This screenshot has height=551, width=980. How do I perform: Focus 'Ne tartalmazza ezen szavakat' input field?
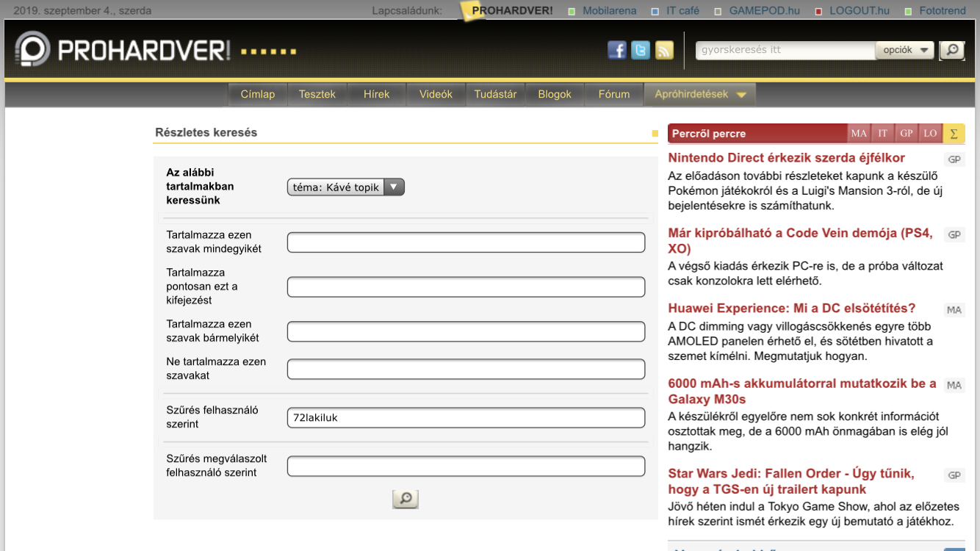coord(466,369)
